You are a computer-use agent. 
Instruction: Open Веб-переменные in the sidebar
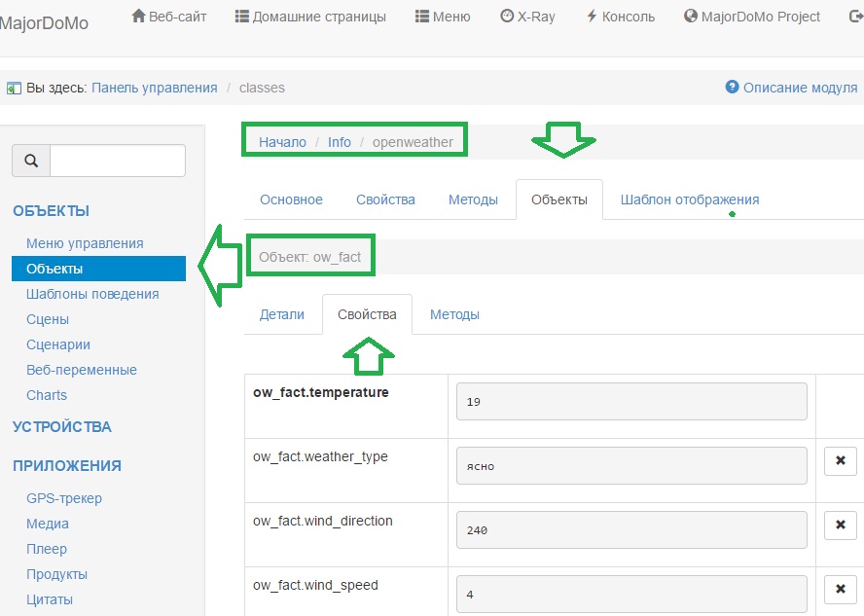82,370
